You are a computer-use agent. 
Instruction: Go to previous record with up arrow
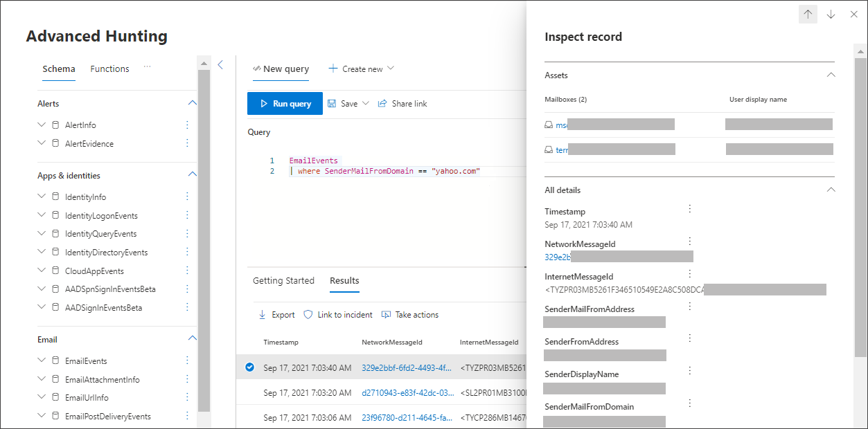pyautogui.click(x=808, y=15)
